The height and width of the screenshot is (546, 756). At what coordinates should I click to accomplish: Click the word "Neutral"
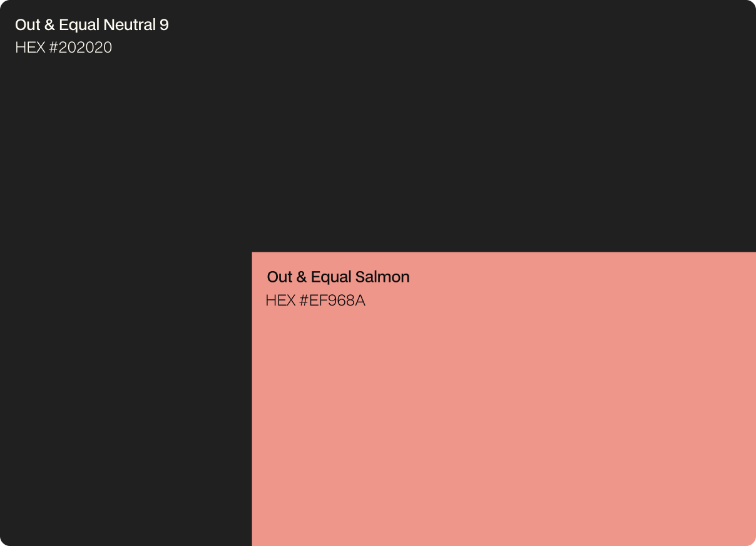[x=130, y=25]
